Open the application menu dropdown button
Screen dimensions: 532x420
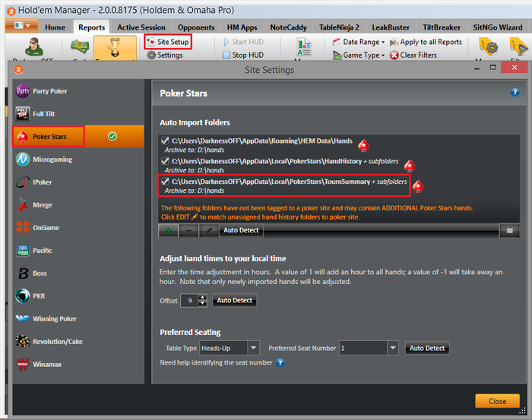click(21, 26)
